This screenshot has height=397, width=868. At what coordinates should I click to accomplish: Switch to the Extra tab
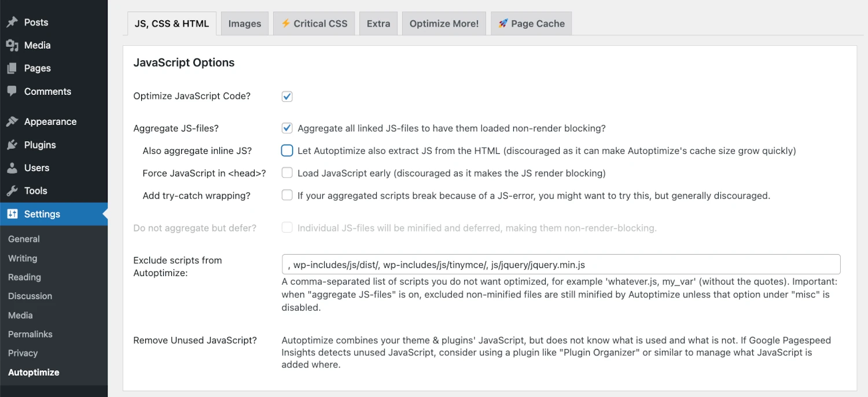(378, 24)
